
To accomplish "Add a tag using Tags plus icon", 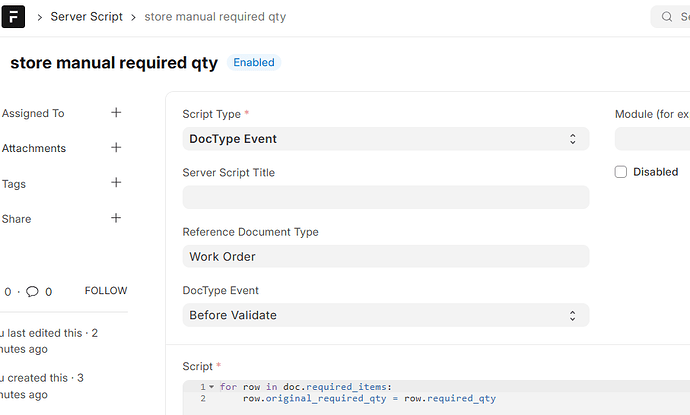I will (116, 183).
